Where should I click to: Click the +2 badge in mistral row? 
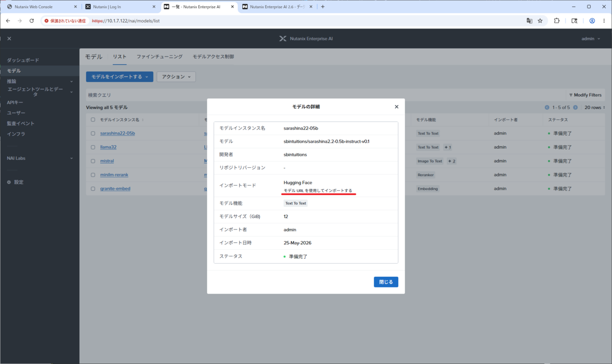pos(452,161)
